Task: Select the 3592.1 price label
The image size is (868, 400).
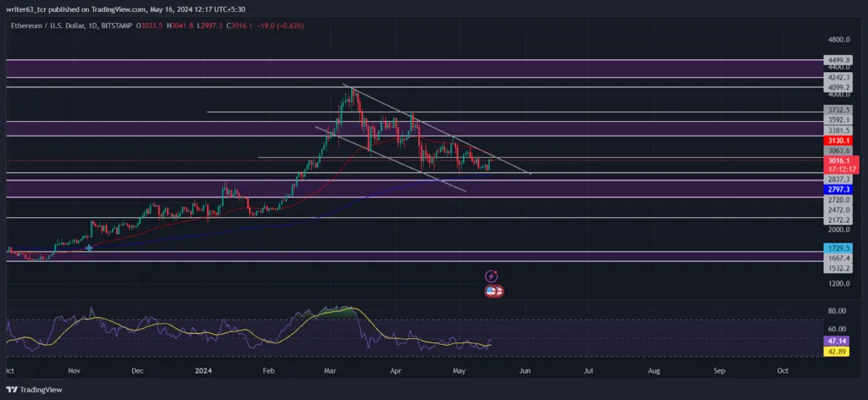Action: 837,119
